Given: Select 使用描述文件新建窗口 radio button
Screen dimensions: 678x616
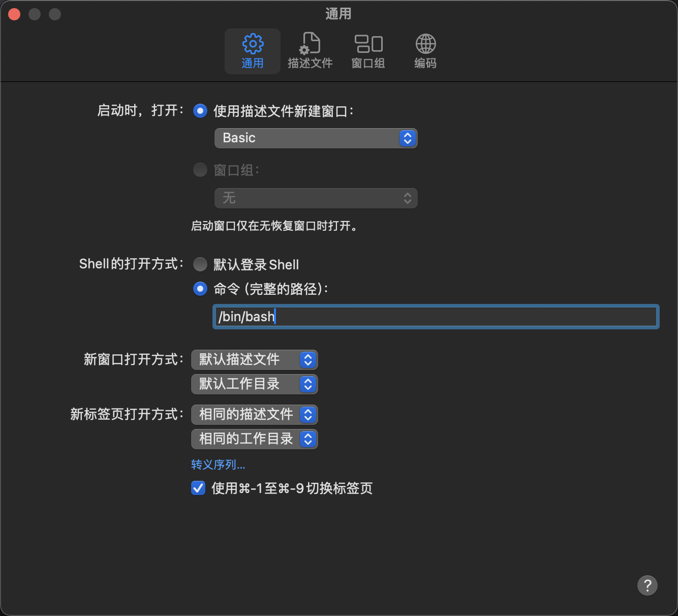Looking at the screenshot, I should coord(200,111).
